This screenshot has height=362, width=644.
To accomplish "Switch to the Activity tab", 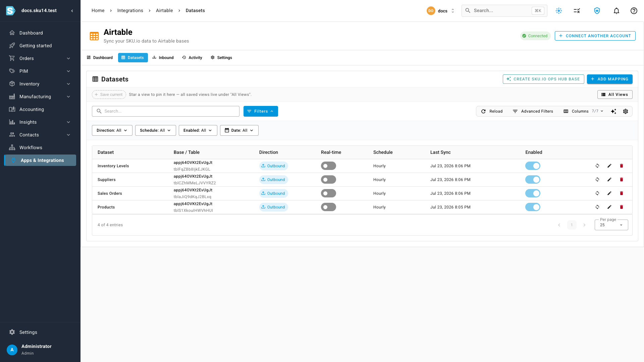I will [x=192, y=58].
